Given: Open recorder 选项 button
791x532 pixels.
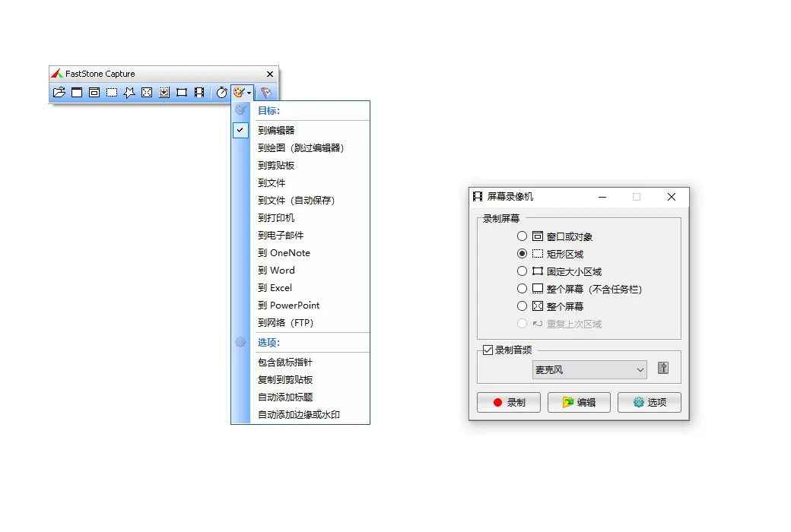Looking at the screenshot, I should [650, 402].
